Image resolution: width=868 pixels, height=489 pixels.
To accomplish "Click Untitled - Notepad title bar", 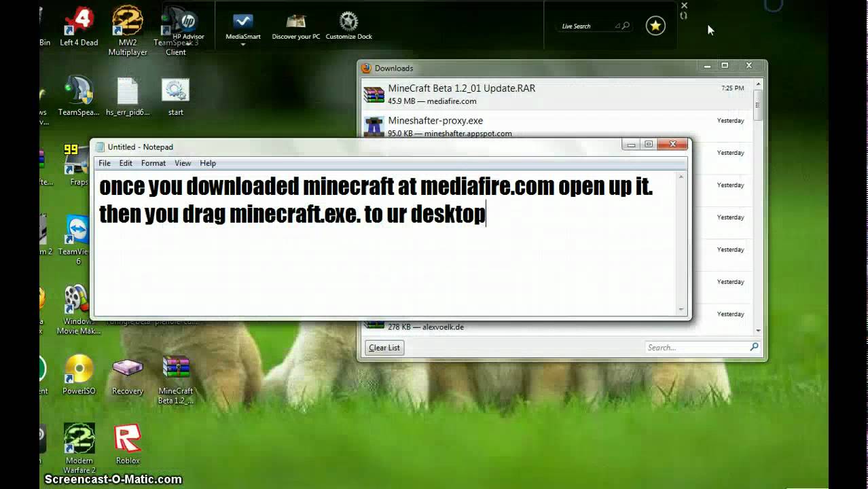I will pos(357,147).
